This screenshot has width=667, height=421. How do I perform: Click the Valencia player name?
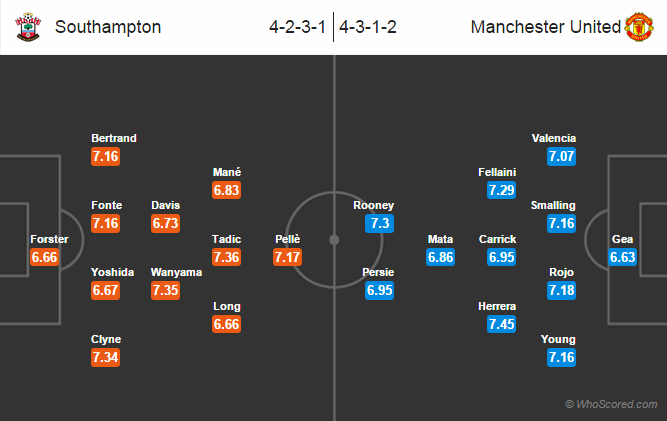(554, 138)
